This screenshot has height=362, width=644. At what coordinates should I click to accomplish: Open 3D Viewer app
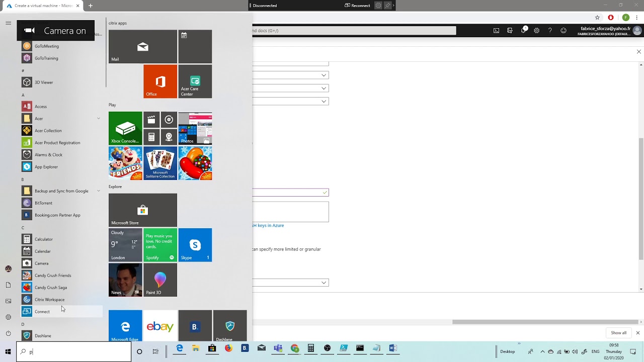tap(61, 82)
